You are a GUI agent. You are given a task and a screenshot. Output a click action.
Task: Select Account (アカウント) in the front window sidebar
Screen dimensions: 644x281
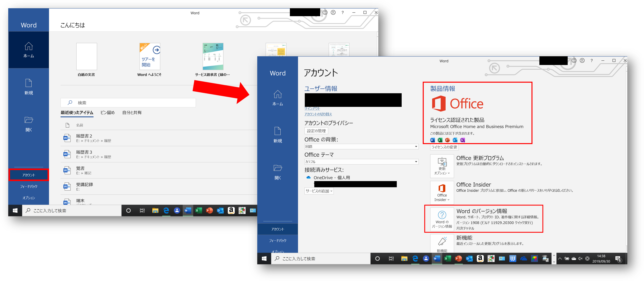click(x=278, y=229)
